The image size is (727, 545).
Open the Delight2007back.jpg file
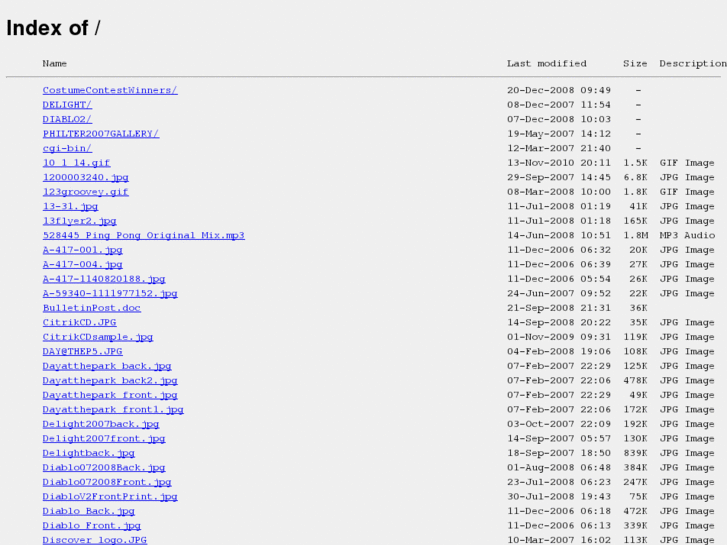(101, 424)
